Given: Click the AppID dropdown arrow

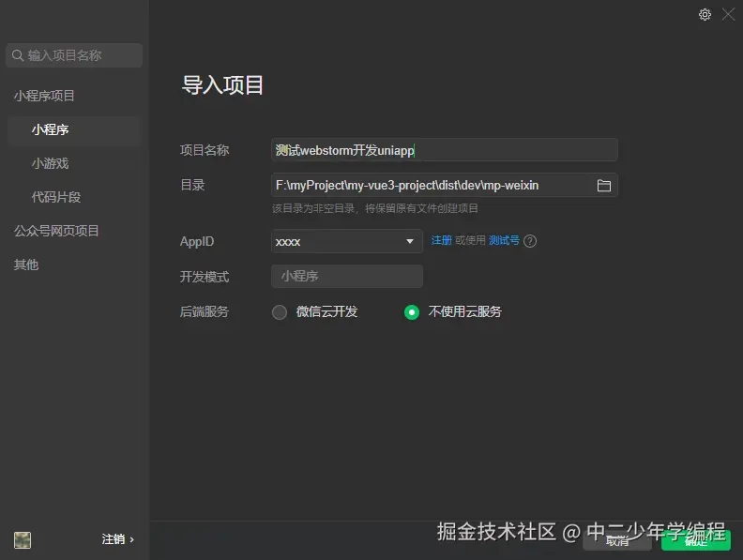Looking at the screenshot, I should tap(410, 242).
